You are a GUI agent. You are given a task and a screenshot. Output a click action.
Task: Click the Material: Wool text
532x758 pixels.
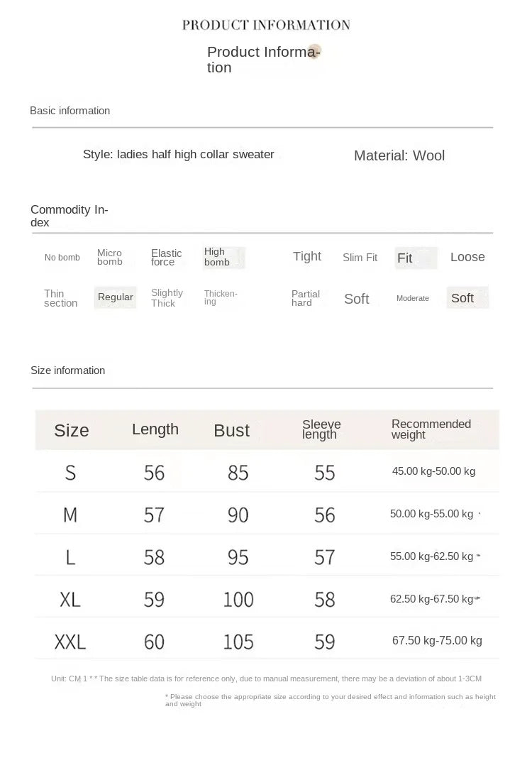pyautogui.click(x=399, y=156)
